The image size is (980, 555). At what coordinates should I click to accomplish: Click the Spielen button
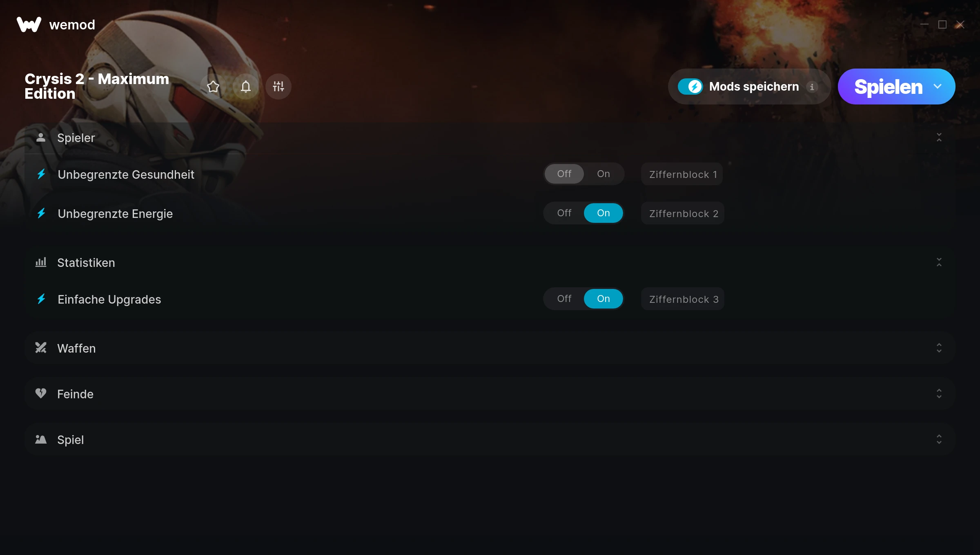click(888, 87)
